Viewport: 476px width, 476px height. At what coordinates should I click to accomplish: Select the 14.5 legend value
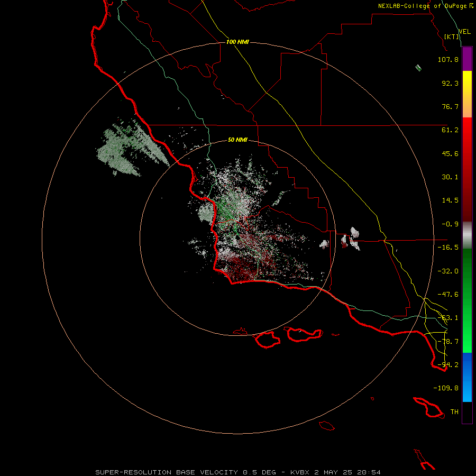(x=450, y=200)
